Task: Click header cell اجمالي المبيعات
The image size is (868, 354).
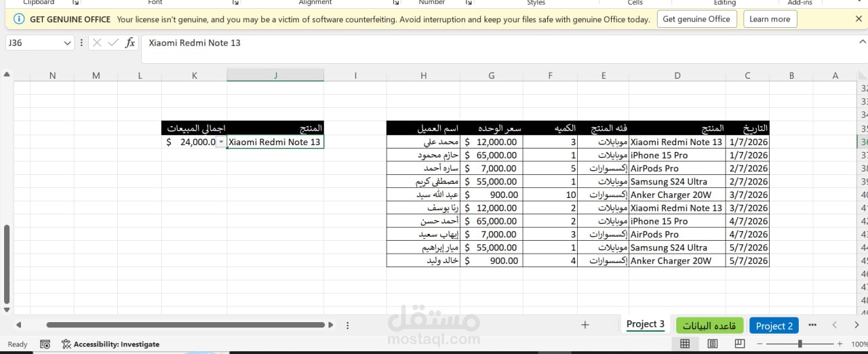Action: [x=195, y=128]
